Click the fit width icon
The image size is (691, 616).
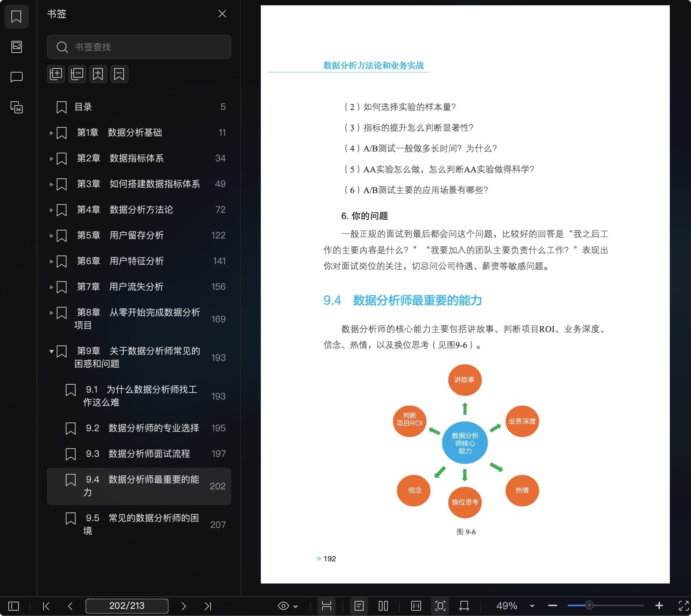464,606
